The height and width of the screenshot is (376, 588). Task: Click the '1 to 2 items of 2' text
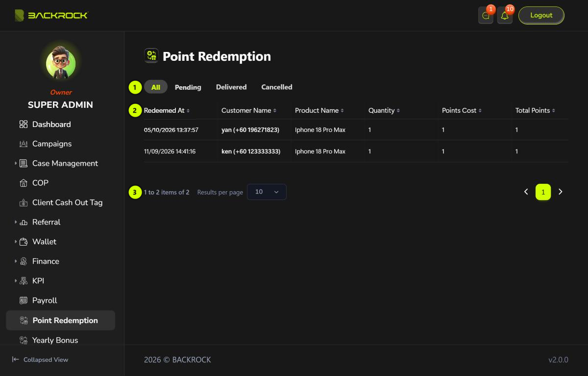pos(167,192)
